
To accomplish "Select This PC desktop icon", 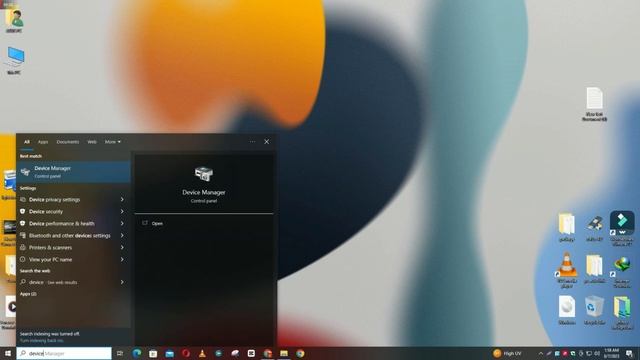I will 15,60.
